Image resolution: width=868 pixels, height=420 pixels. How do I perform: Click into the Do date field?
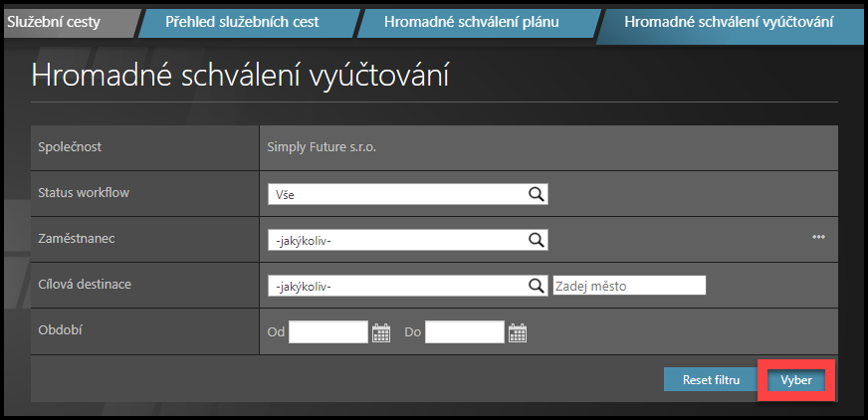coord(464,332)
